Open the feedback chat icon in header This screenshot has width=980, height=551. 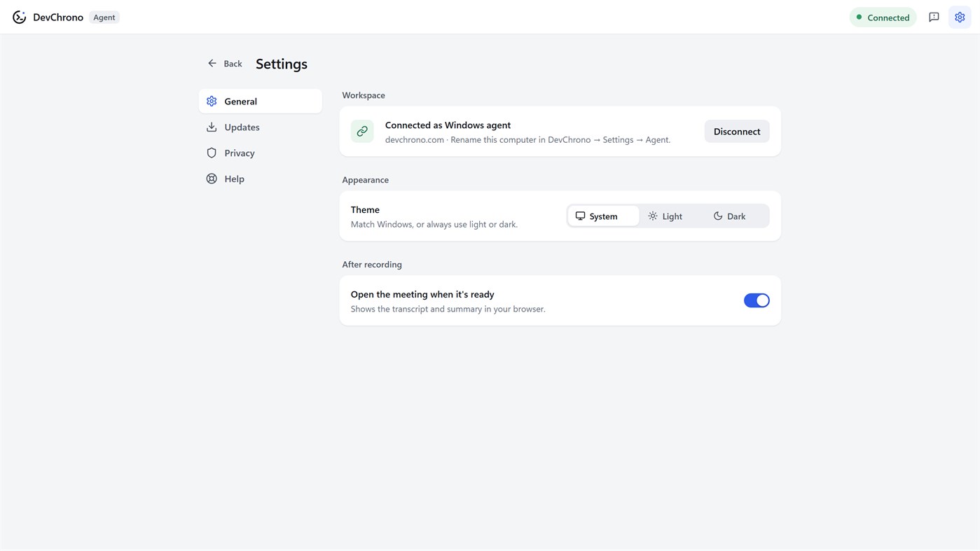pos(934,17)
